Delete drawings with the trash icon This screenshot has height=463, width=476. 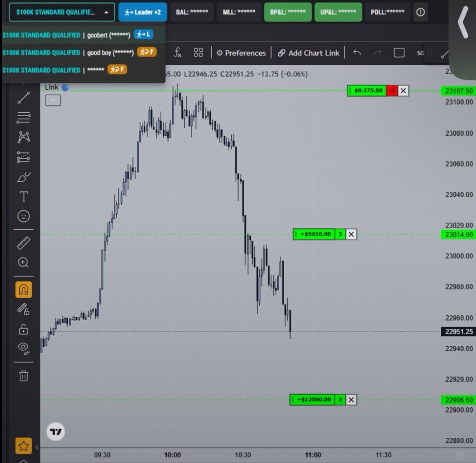click(x=23, y=376)
